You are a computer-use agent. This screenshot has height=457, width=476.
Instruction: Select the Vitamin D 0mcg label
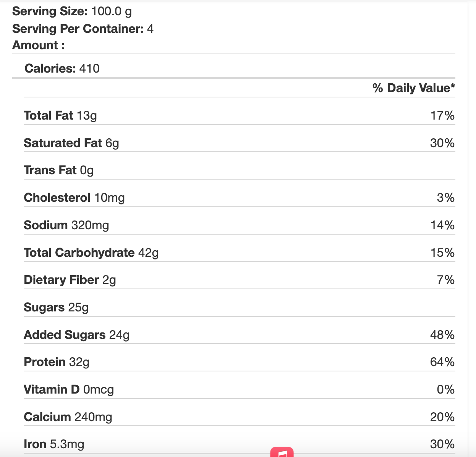69,389
